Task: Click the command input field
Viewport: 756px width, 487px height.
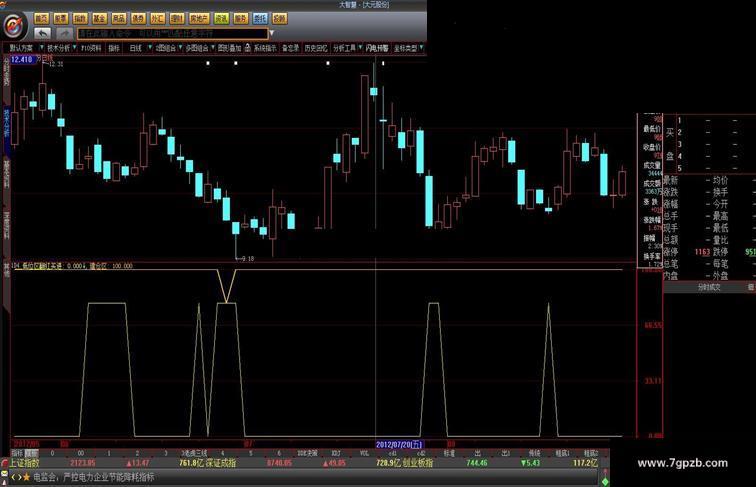Action: click(x=173, y=34)
